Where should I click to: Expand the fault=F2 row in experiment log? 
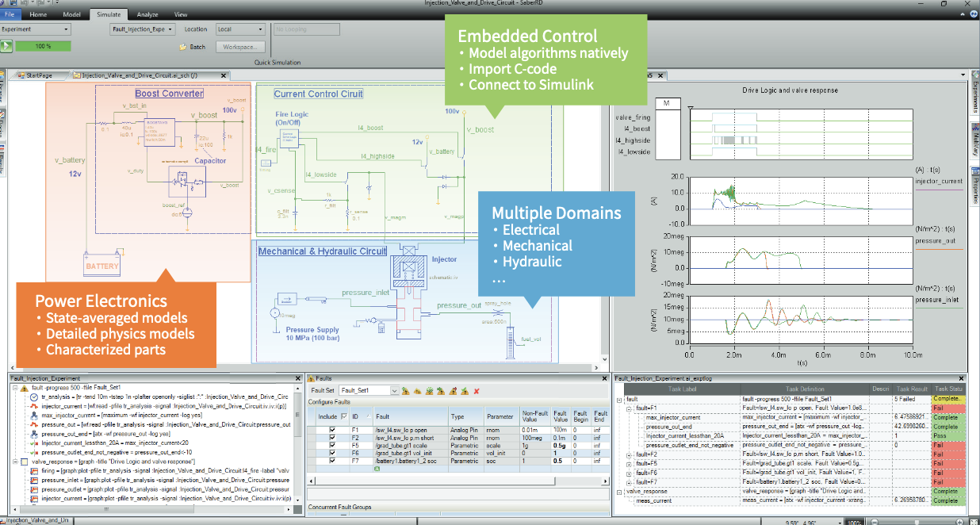tap(628, 454)
